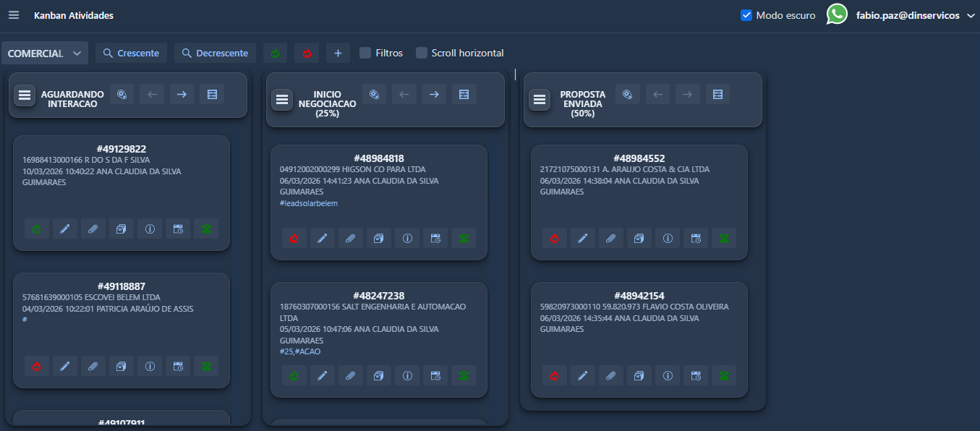Click the gear-link icon in AGUARDANDO INTERACAO header

click(122, 94)
